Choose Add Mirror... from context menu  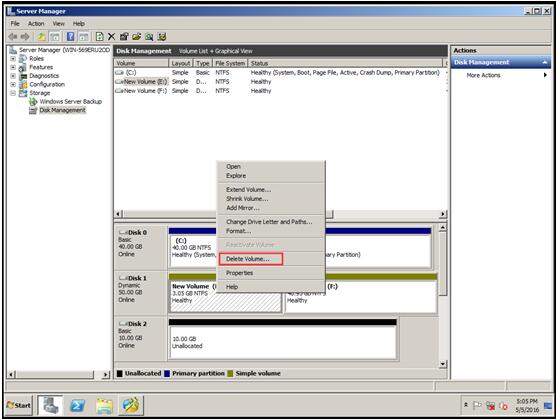pyautogui.click(x=271, y=208)
